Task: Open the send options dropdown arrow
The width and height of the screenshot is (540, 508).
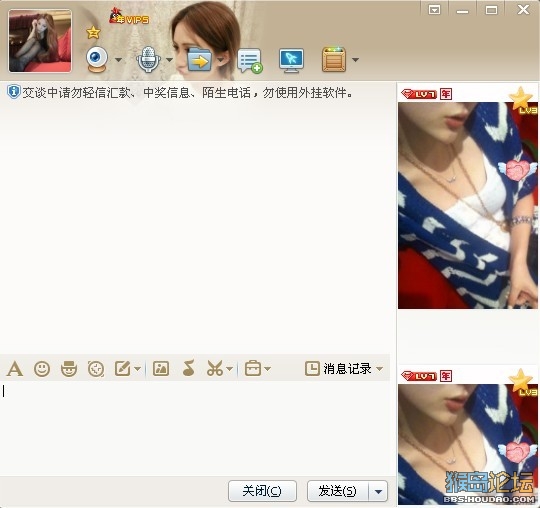Action: (378, 491)
